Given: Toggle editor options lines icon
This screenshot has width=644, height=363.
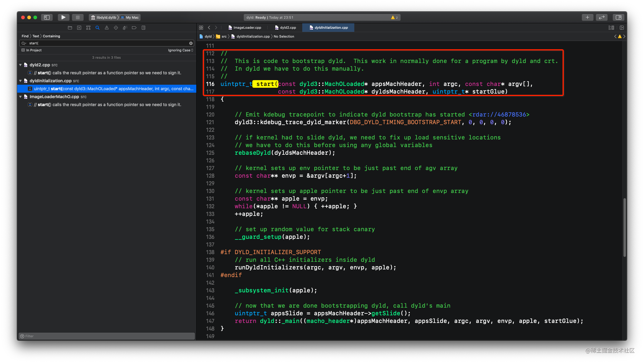Looking at the screenshot, I should point(611,28).
